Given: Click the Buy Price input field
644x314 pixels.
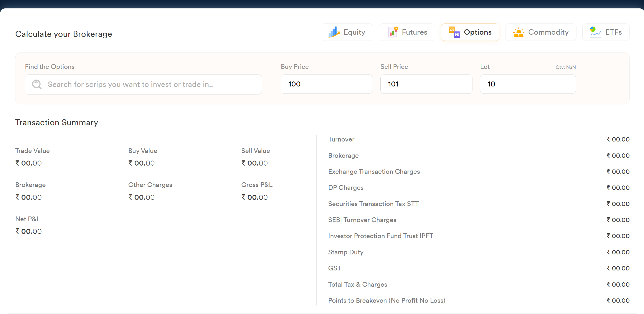Looking at the screenshot, I should (x=326, y=84).
